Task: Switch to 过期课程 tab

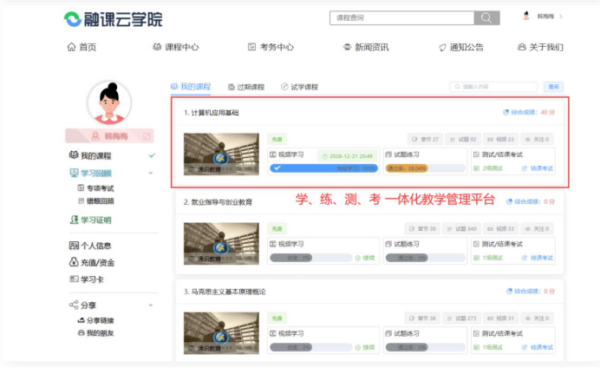Action: pyautogui.click(x=246, y=87)
